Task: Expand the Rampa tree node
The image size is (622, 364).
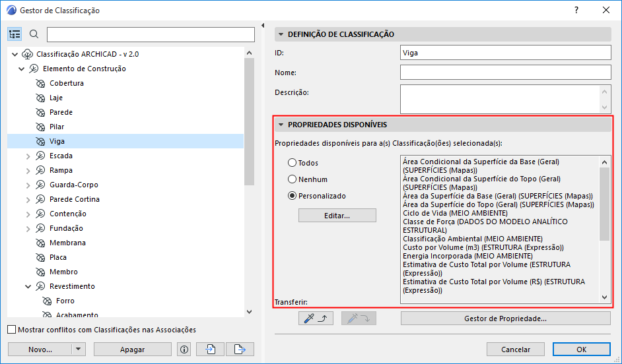Action: point(28,171)
